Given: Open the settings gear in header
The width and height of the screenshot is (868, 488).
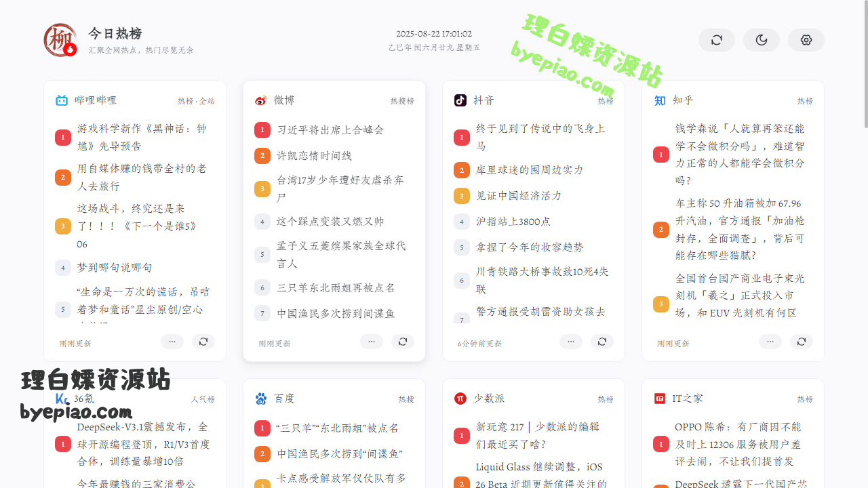Looking at the screenshot, I should 806,40.
